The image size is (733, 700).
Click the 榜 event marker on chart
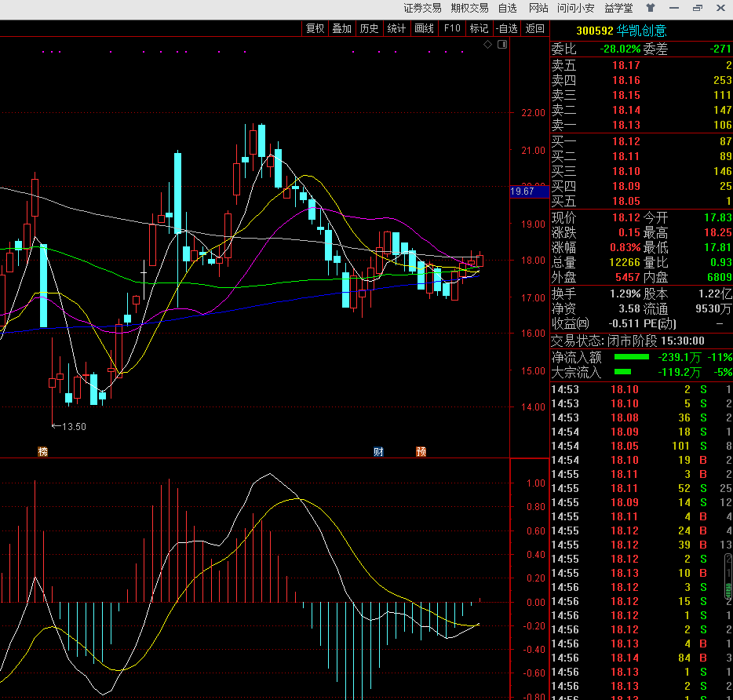[42, 451]
